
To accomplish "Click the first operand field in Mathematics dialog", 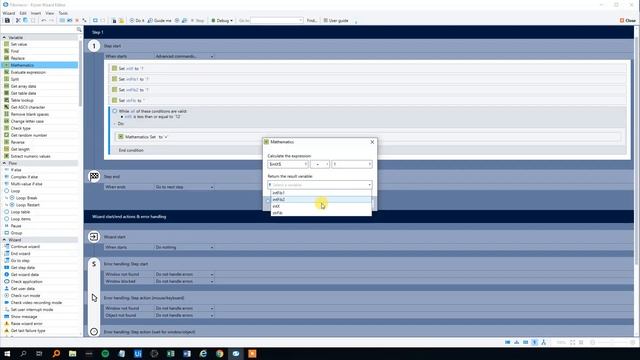I will [287, 164].
